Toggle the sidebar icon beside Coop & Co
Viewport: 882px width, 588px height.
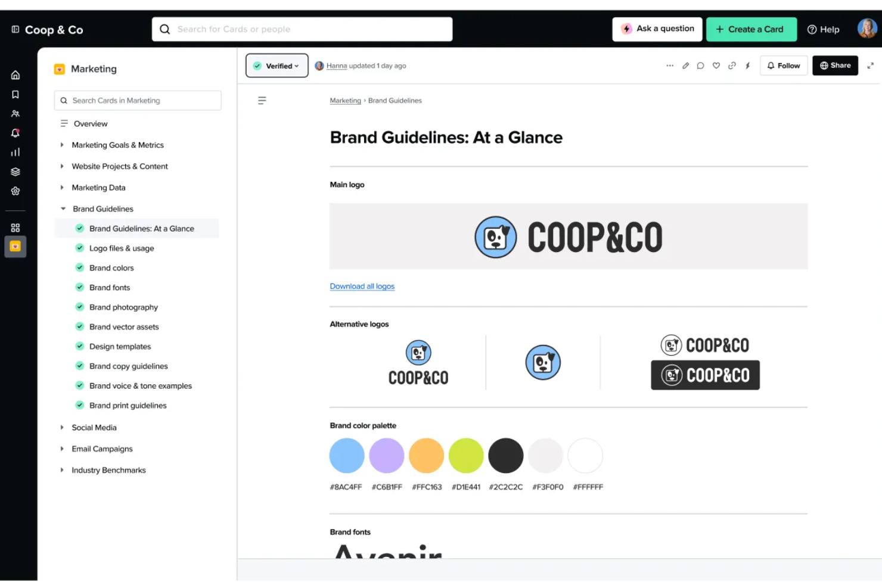click(x=15, y=29)
